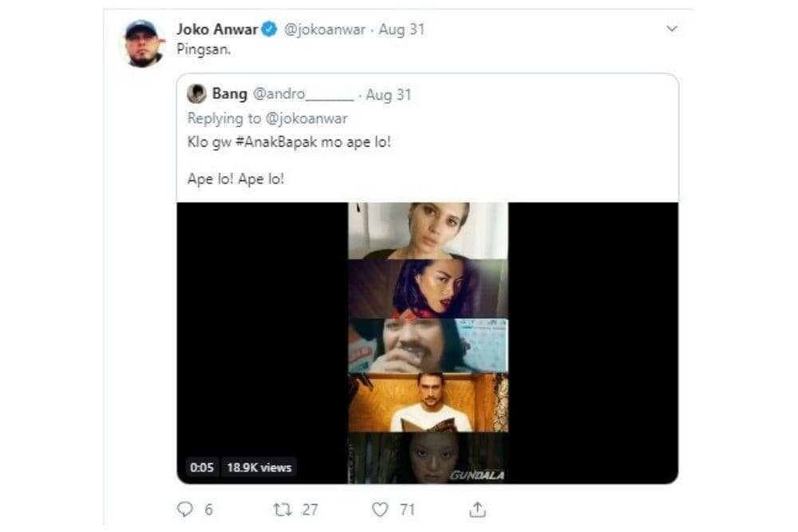Like the tweet with heart icon
The image size is (798, 532).
(x=381, y=509)
